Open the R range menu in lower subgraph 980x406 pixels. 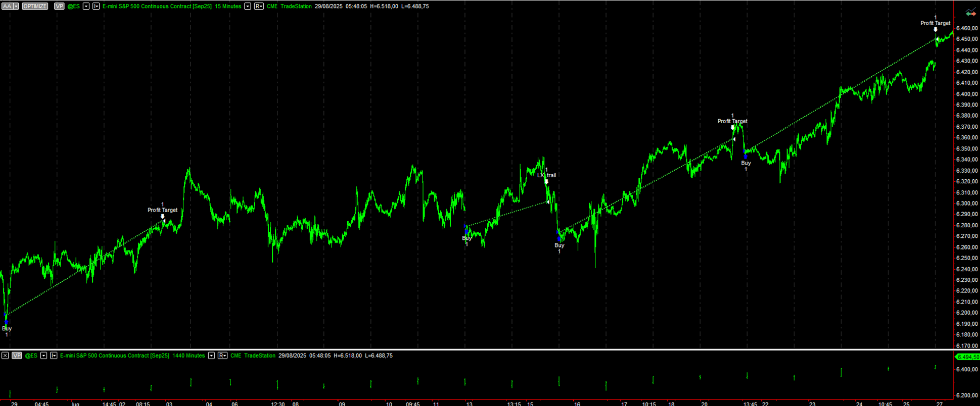[x=222, y=356]
